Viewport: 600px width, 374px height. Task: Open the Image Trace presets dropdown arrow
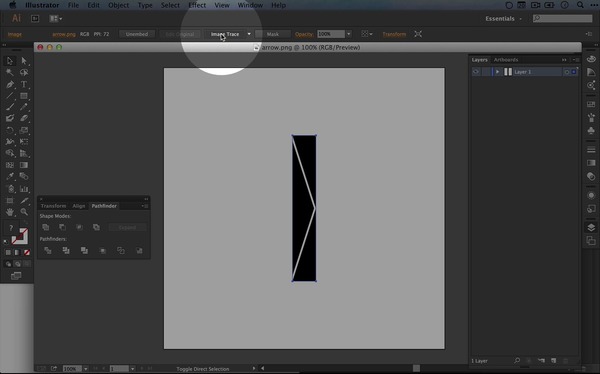[x=249, y=34]
